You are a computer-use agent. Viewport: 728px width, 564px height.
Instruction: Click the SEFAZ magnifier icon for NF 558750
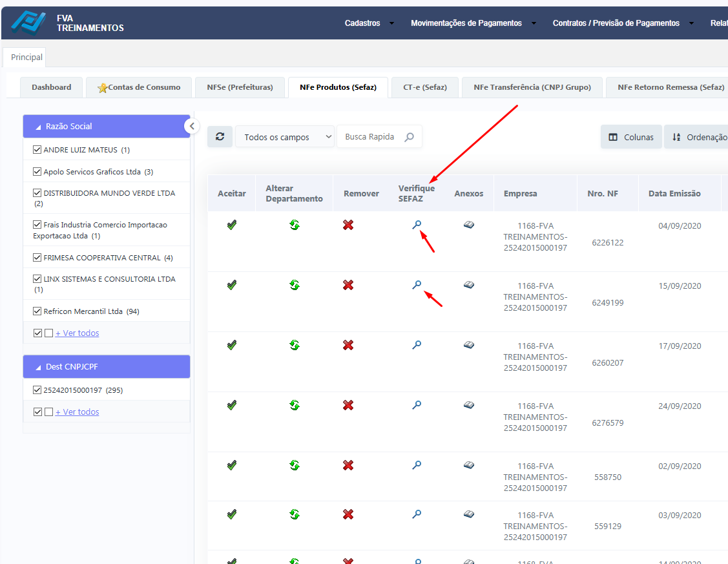point(417,465)
